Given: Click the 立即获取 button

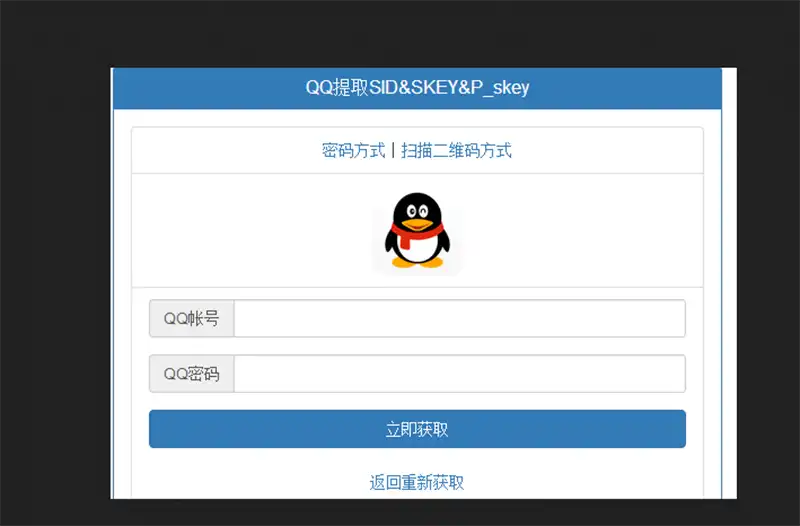Looking at the screenshot, I should 417,429.
